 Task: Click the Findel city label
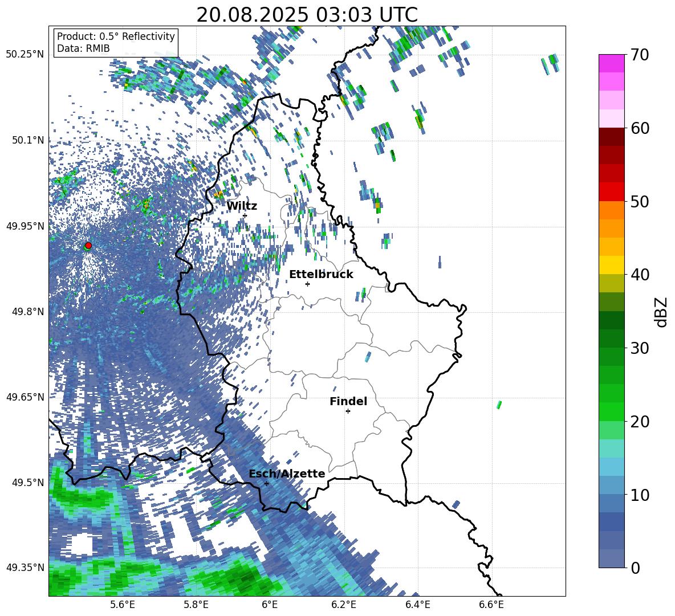pos(348,401)
